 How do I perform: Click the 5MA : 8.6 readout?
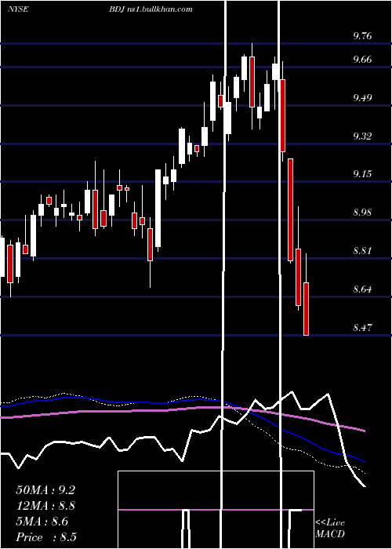pos(42,522)
